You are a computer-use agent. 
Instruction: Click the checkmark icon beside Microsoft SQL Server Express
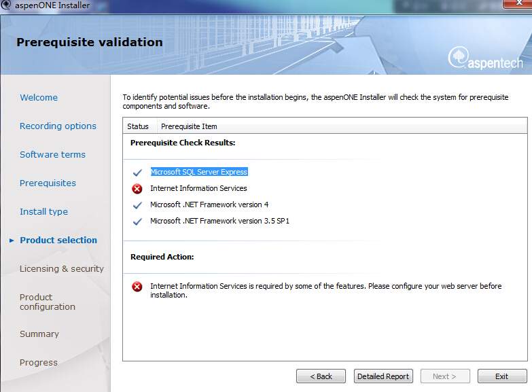coord(137,173)
